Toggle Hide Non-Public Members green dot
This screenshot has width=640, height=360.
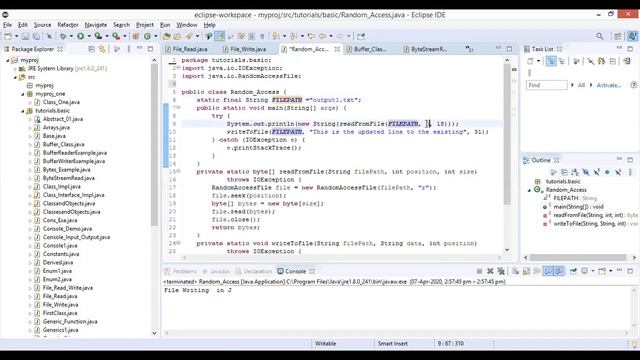point(607,172)
